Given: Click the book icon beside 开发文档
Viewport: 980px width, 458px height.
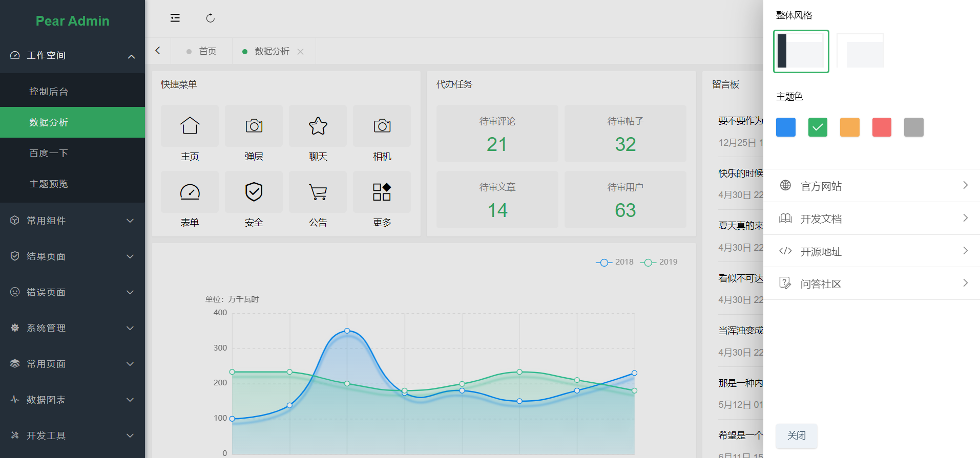Looking at the screenshot, I should [785, 219].
